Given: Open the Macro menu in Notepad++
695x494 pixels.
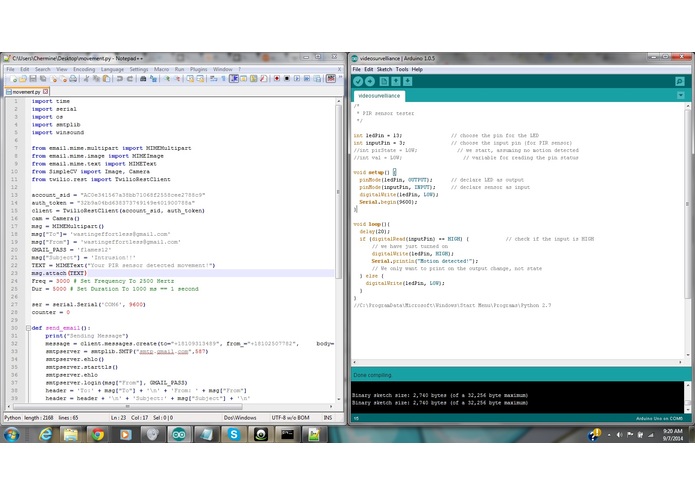Looking at the screenshot, I should tap(161, 69).
